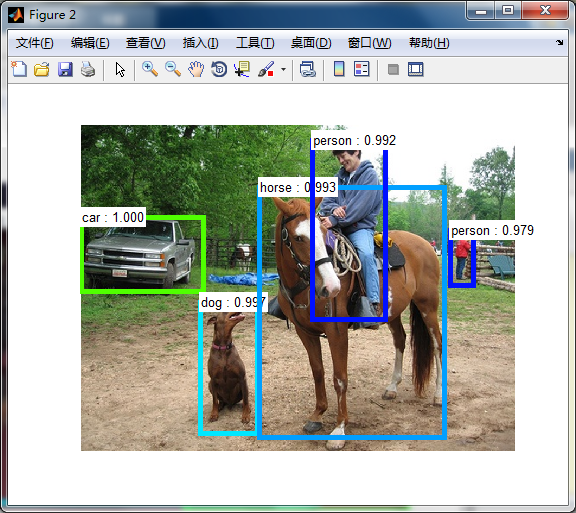
Task: Open the 文件(F) menu
Action: coord(35,43)
